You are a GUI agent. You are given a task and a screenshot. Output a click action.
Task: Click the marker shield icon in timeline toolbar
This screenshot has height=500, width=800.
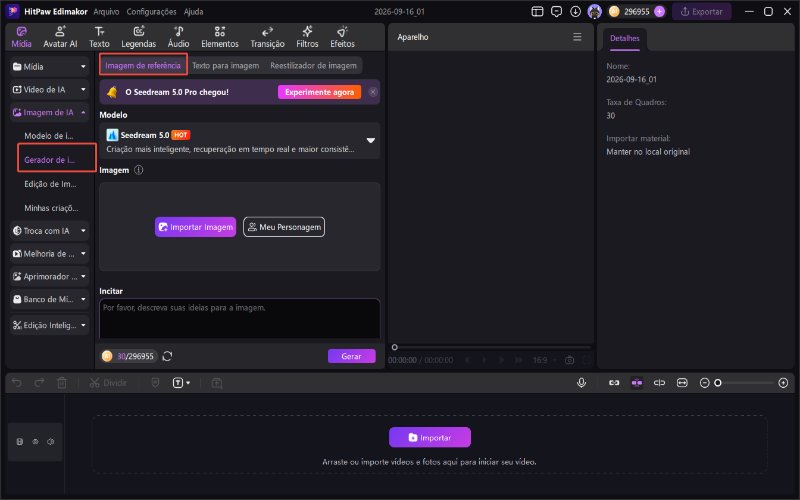pyautogui.click(x=156, y=383)
